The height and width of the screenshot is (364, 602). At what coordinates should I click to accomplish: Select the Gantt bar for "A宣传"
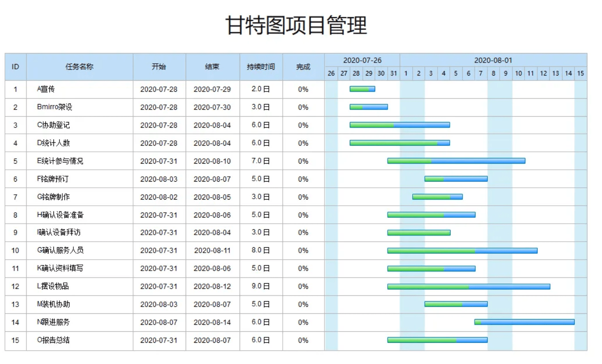pos(362,89)
